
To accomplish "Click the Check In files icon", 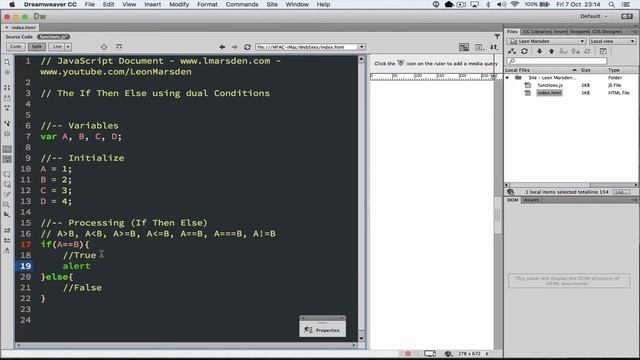I will [x=576, y=51].
